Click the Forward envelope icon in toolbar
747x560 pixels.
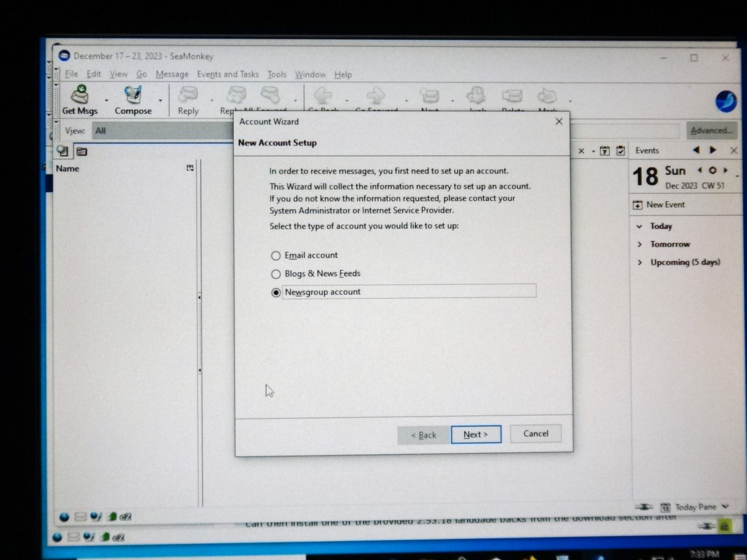click(271, 94)
